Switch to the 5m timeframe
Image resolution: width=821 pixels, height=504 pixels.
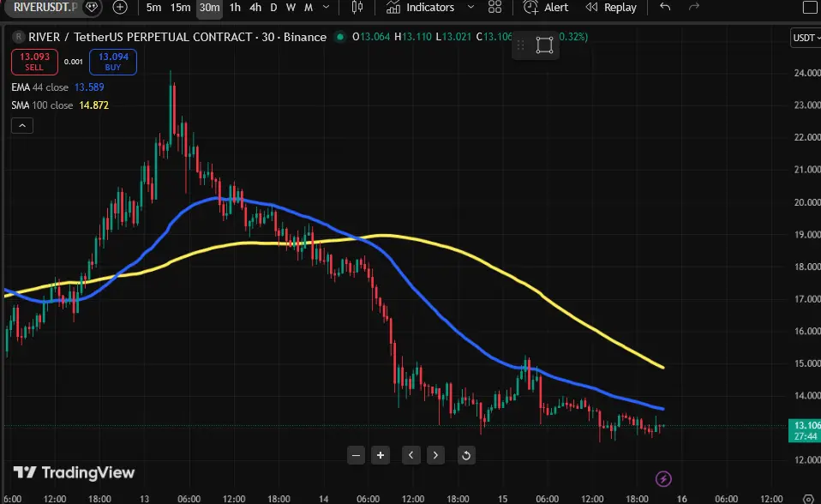(153, 8)
